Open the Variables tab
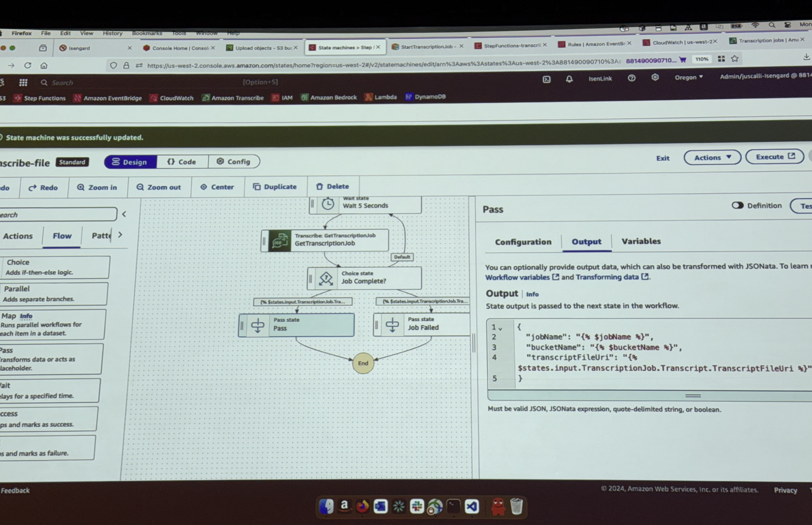Image resolution: width=812 pixels, height=525 pixels. pos(640,241)
